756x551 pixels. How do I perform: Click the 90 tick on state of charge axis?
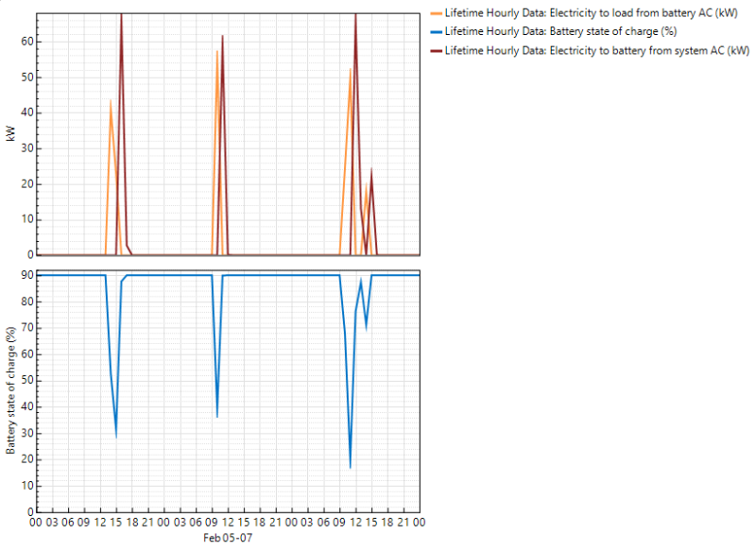tap(26, 275)
